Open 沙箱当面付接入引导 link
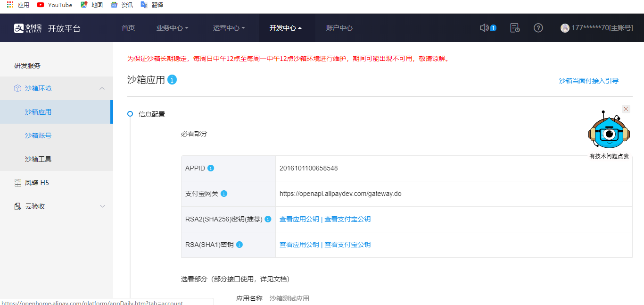This screenshot has width=644, height=305. pyautogui.click(x=589, y=81)
